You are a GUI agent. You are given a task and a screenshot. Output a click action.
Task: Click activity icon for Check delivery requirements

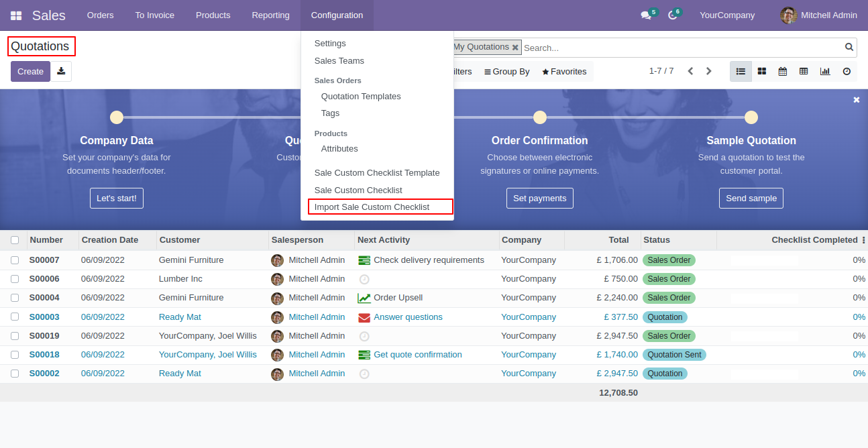coord(364,260)
